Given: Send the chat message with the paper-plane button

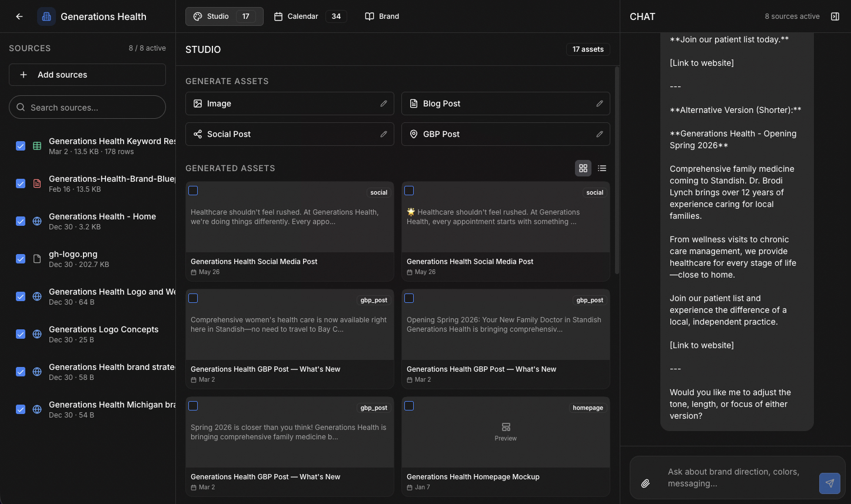Looking at the screenshot, I should (x=830, y=483).
